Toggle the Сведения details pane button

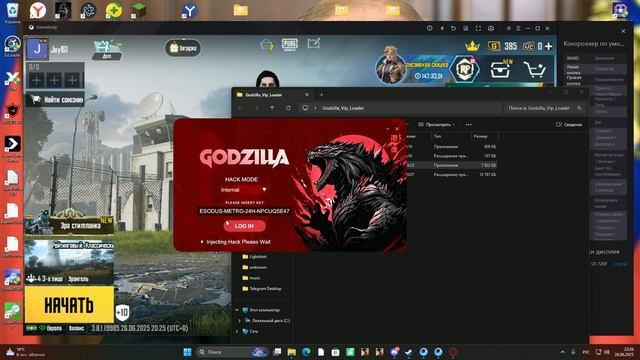coord(569,124)
